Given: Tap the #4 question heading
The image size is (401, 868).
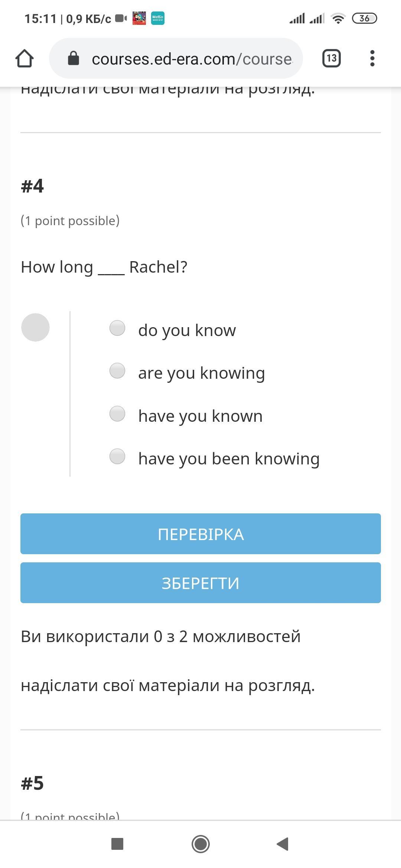Looking at the screenshot, I should pyautogui.click(x=32, y=186).
